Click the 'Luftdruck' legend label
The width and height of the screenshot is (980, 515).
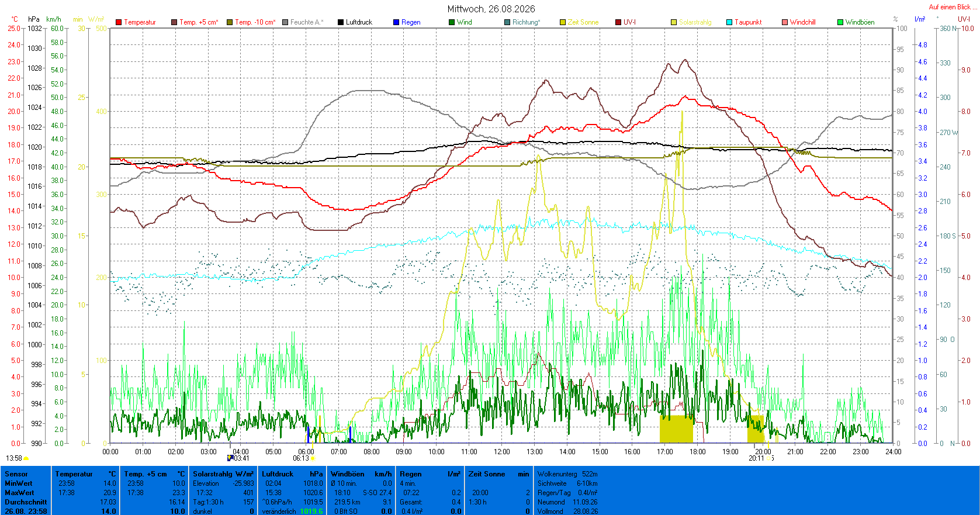click(359, 22)
